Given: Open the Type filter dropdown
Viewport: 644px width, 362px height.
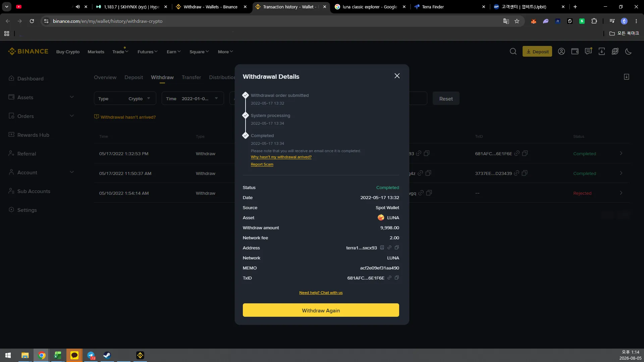Looking at the screenshot, I should pos(125,99).
